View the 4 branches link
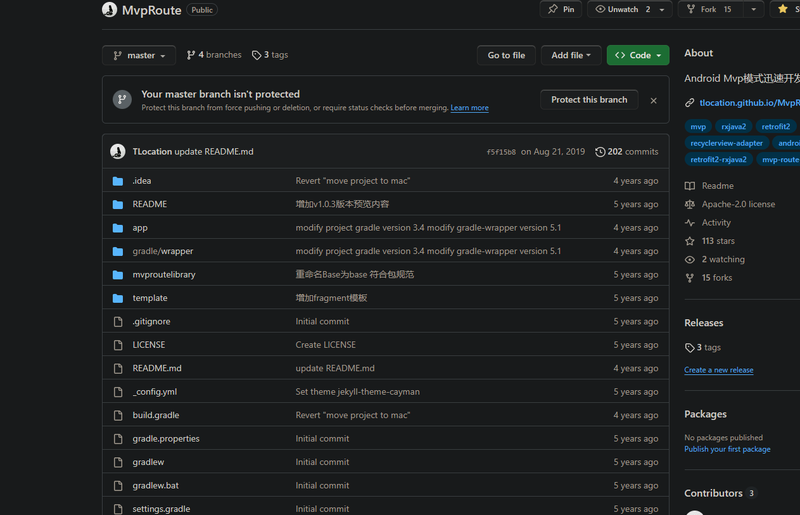 point(214,55)
